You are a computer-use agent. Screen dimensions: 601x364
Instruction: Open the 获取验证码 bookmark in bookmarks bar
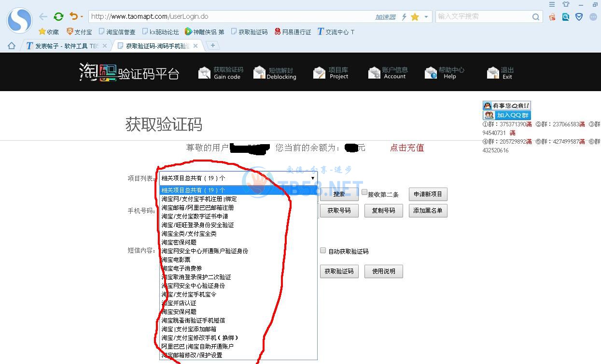pyautogui.click(x=249, y=32)
